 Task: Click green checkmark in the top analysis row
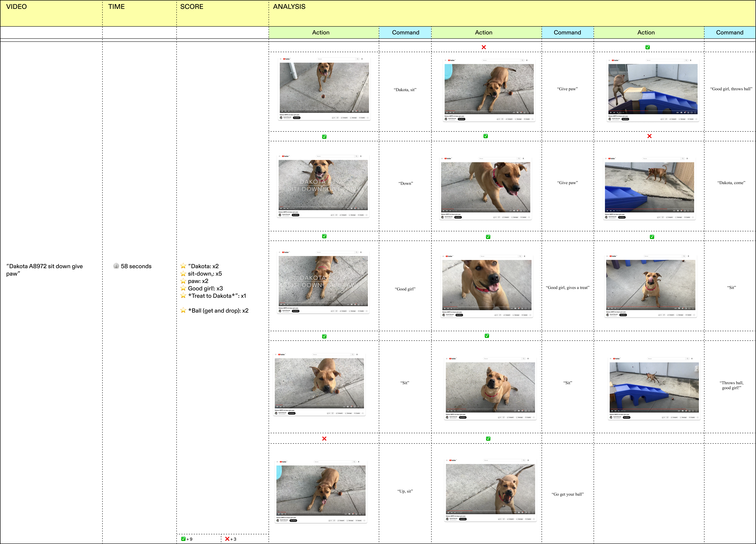647,47
